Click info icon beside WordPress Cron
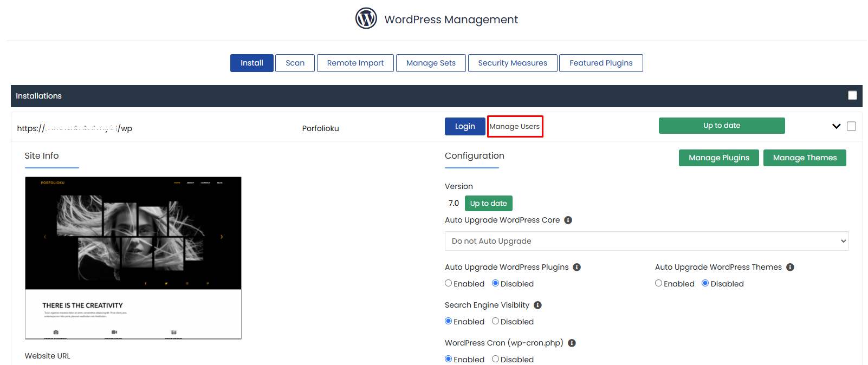The height and width of the screenshot is (365, 868). click(572, 343)
